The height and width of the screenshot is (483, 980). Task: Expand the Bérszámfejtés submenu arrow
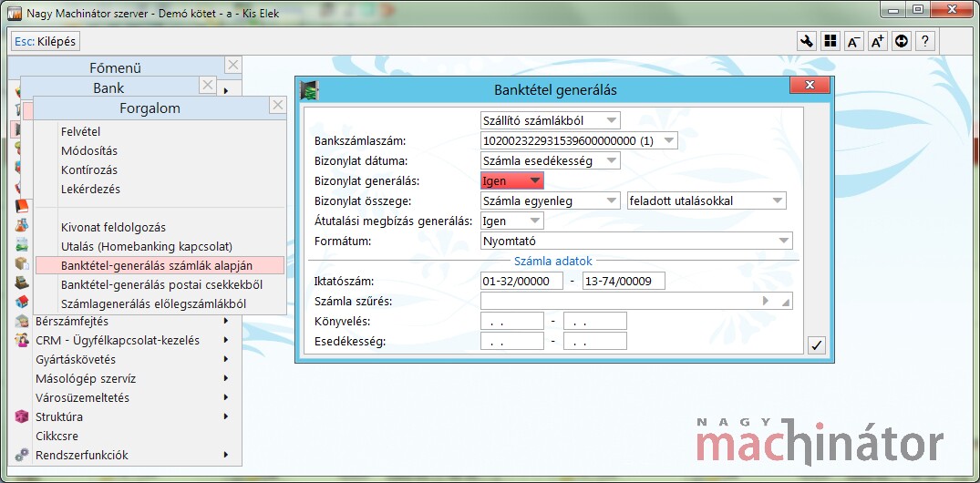[225, 321]
